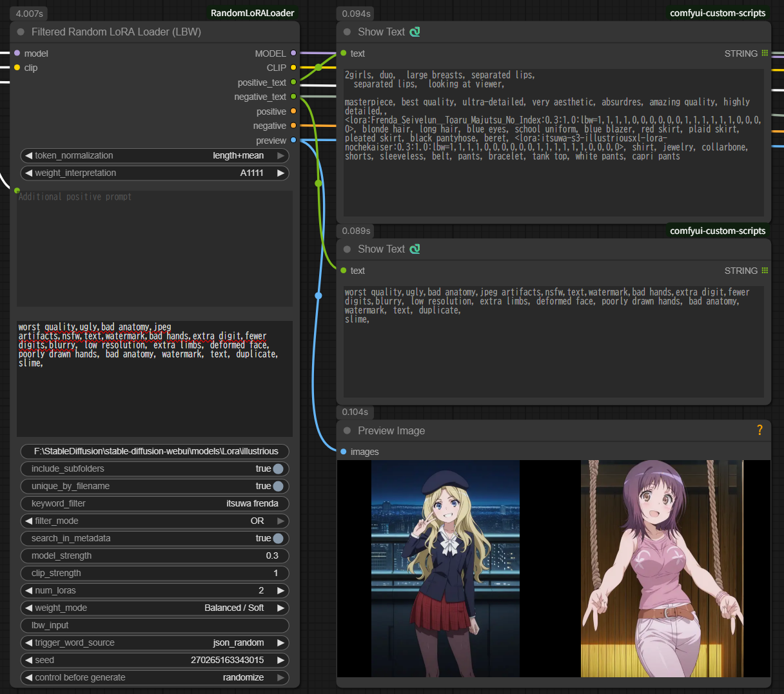The width and height of the screenshot is (784, 694).
Task: Collapse the Preview Image node via its gray dot
Action: 347,430
